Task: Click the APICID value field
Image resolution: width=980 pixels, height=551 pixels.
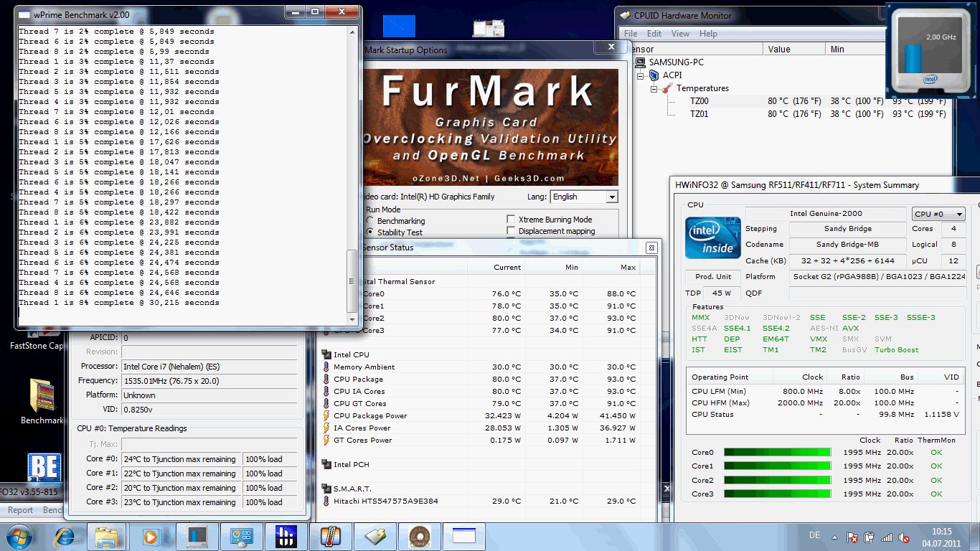Action: (209, 337)
